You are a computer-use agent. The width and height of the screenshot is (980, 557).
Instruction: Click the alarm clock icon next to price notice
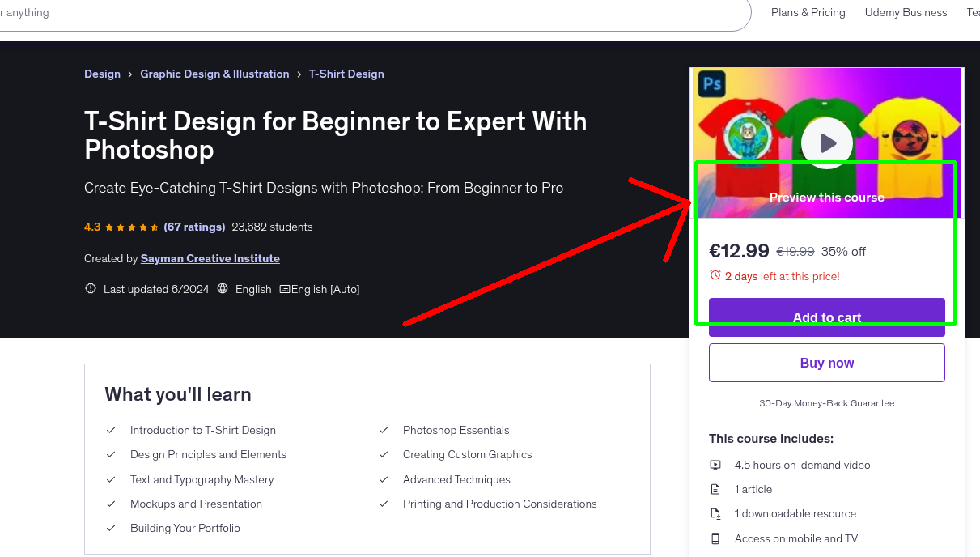715,275
